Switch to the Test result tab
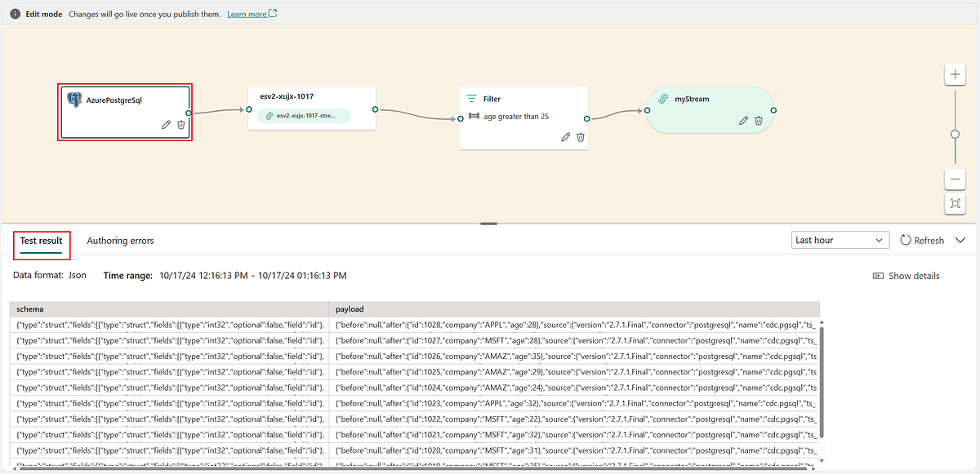980x474 pixels. 41,241
